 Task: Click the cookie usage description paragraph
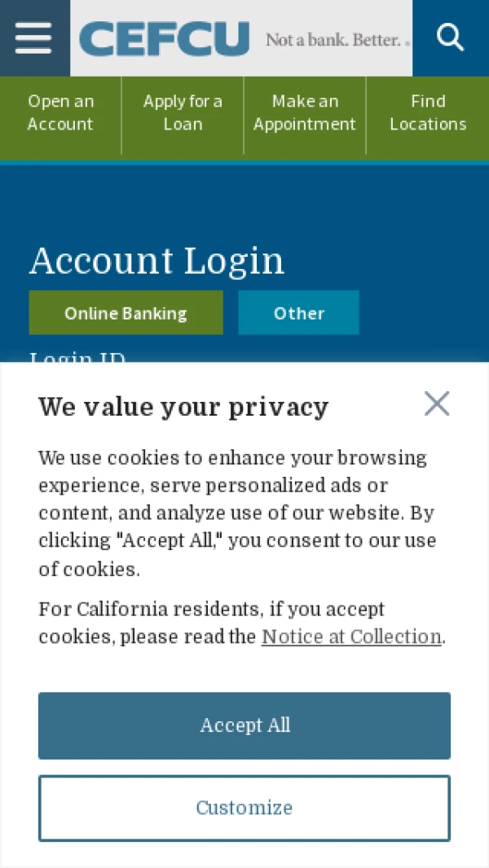pos(238,513)
